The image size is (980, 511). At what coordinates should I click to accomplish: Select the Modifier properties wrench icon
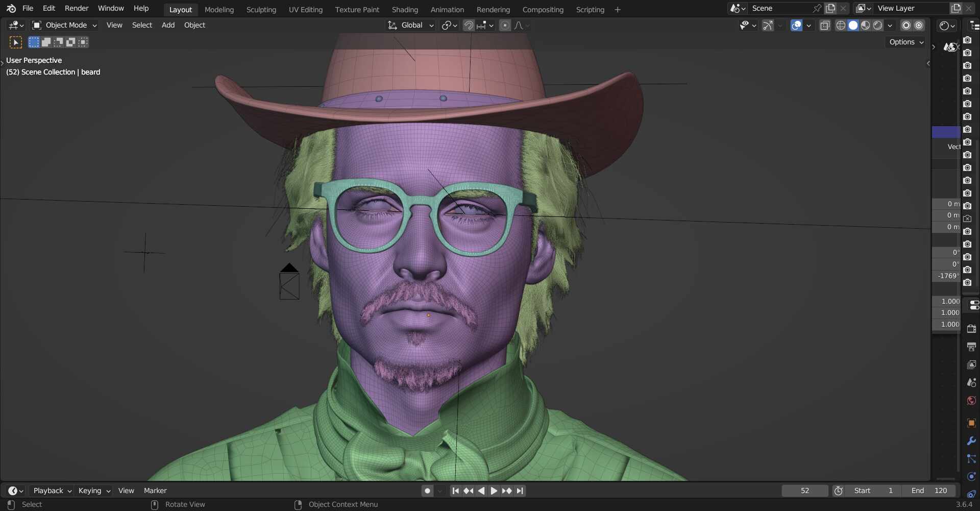(971, 441)
